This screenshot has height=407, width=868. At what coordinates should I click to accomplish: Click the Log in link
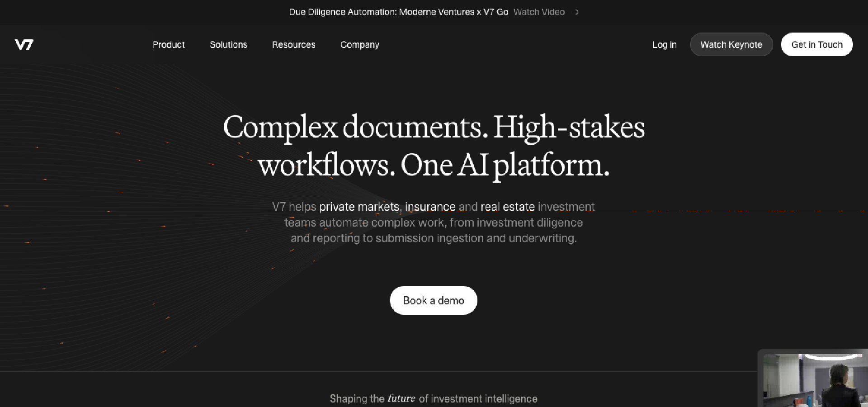[664, 45]
